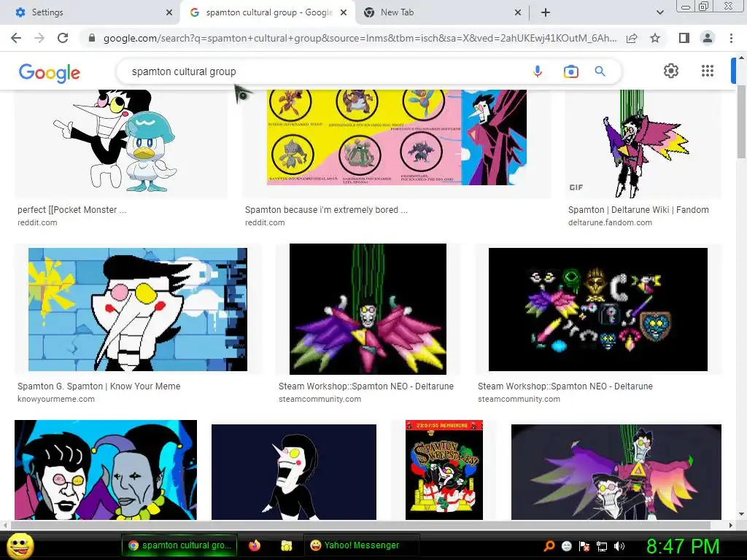Open Chrome's three-dot menu
This screenshot has height=560, width=747.
point(731,38)
